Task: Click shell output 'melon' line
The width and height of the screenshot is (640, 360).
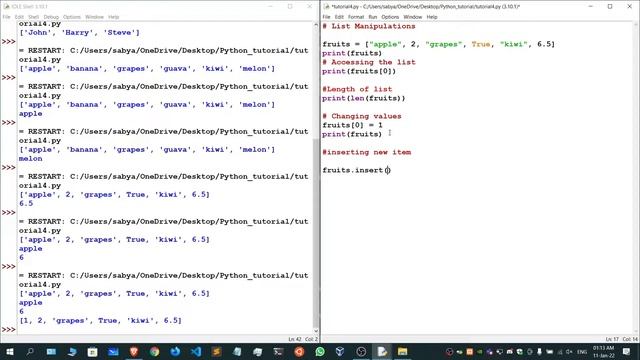Action: (31, 158)
